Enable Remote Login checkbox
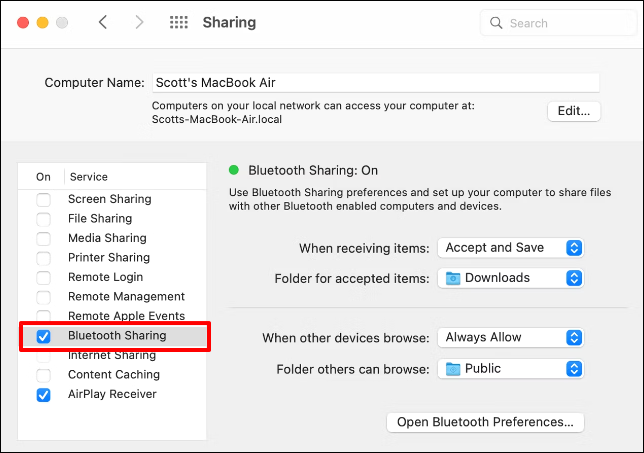This screenshot has width=644, height=453. [43, 278]
